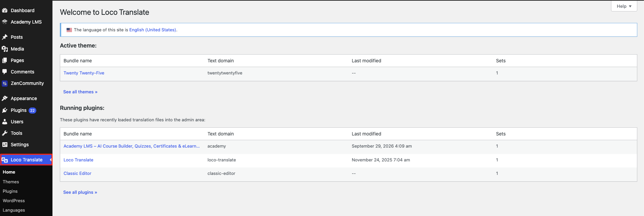Click the Academy LMS graduation cap icon
Image resolution: width=644 pixels, height=216 pixels.
coord(5,22)
